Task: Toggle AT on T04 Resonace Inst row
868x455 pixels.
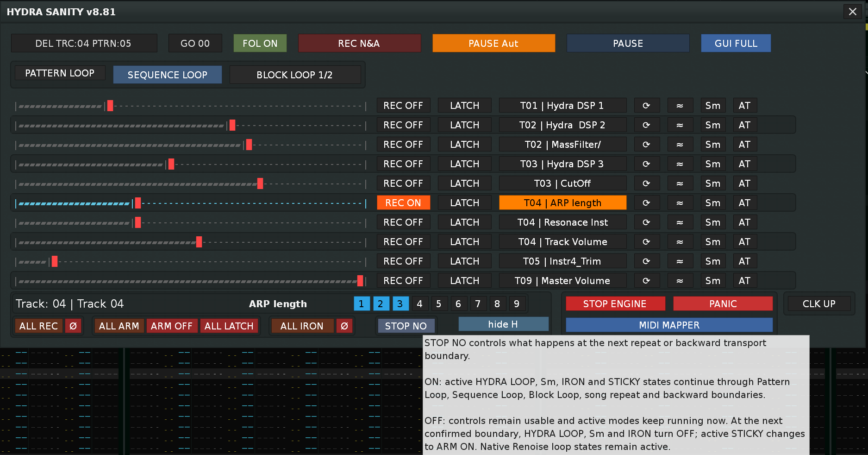Action: tap(745, 222)
